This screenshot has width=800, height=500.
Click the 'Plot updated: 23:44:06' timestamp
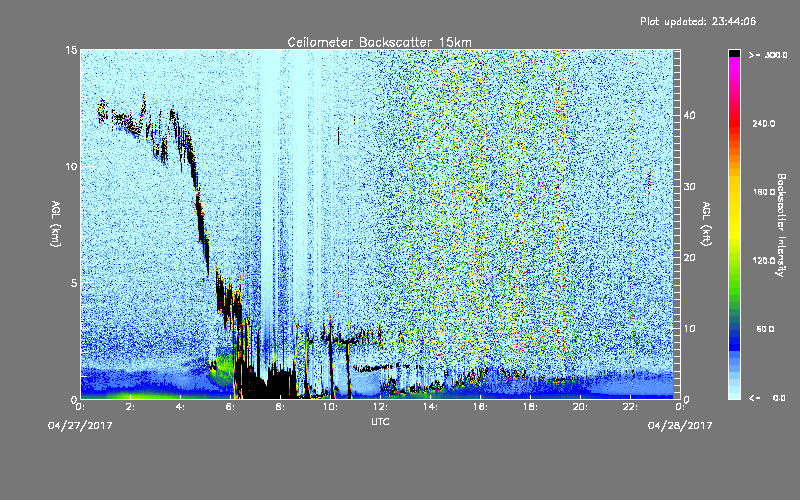[x=698, y=21]
